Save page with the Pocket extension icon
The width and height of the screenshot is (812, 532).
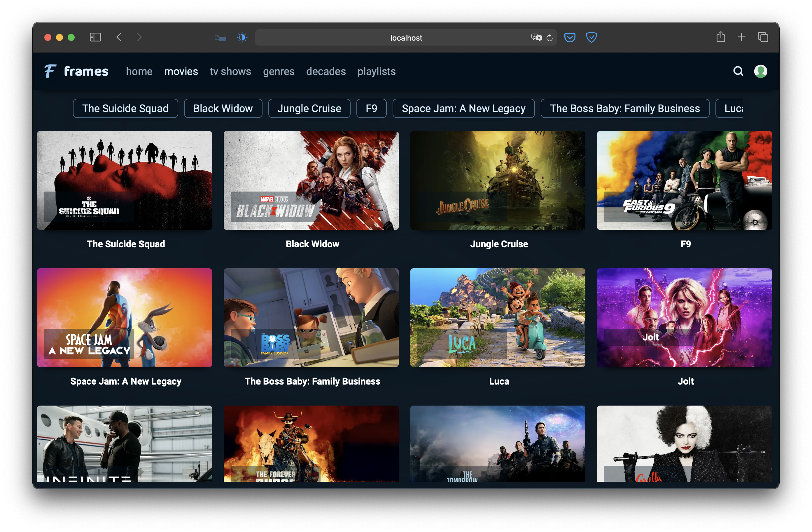tap(569, 37)
